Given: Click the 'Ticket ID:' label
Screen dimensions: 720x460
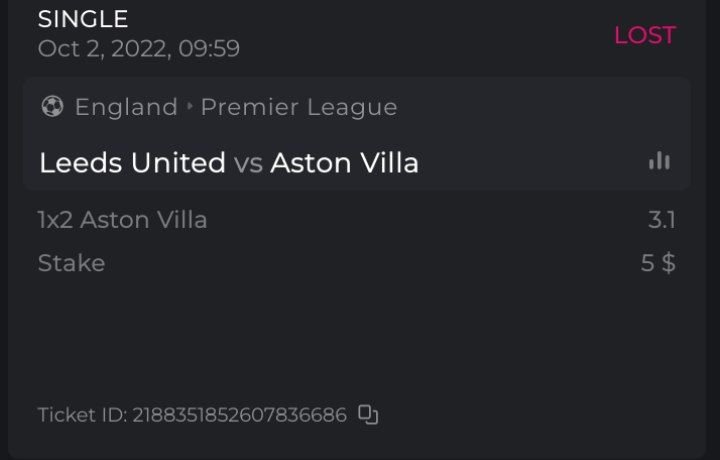Looking at the screenshot, I should point(82,415).
